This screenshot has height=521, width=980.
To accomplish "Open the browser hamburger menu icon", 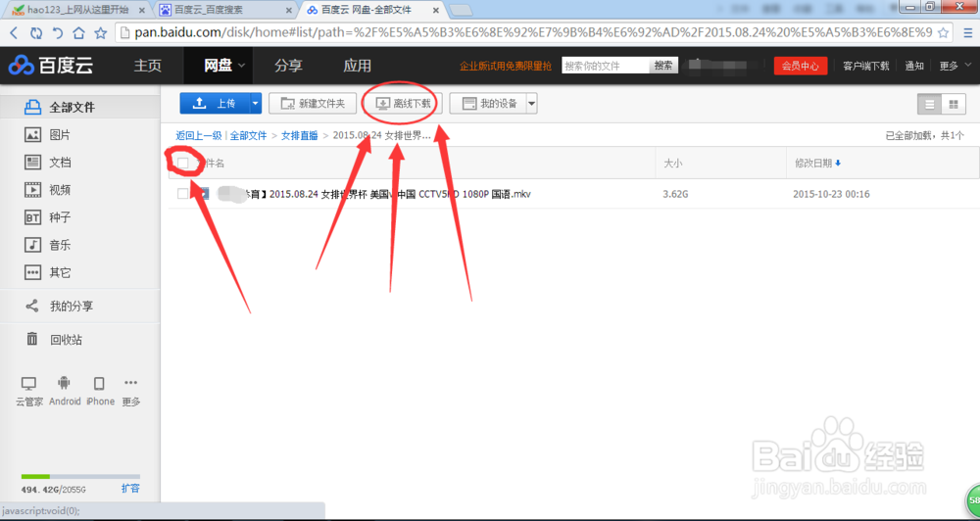I will (967, 33).
